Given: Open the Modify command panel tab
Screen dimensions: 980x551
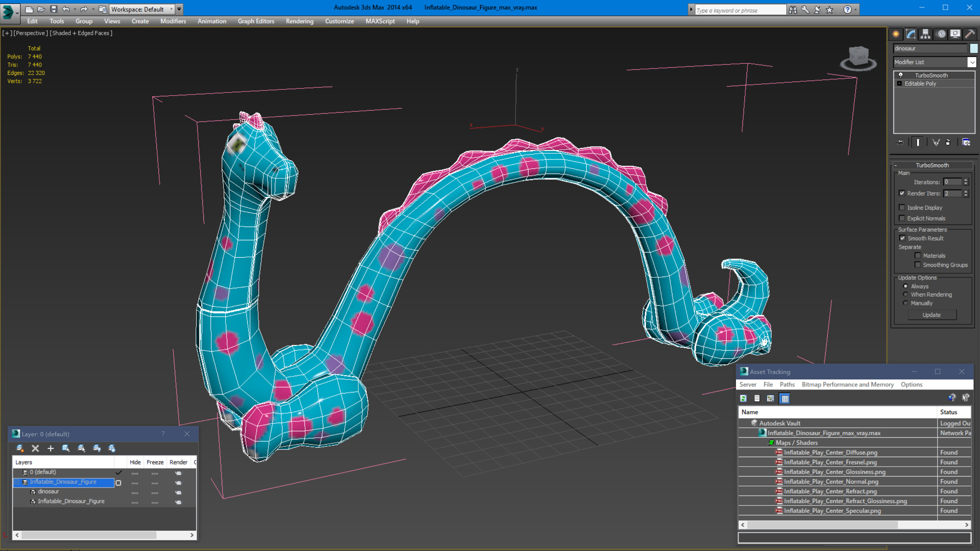Looking at the screenshot, I should point(911,34).
